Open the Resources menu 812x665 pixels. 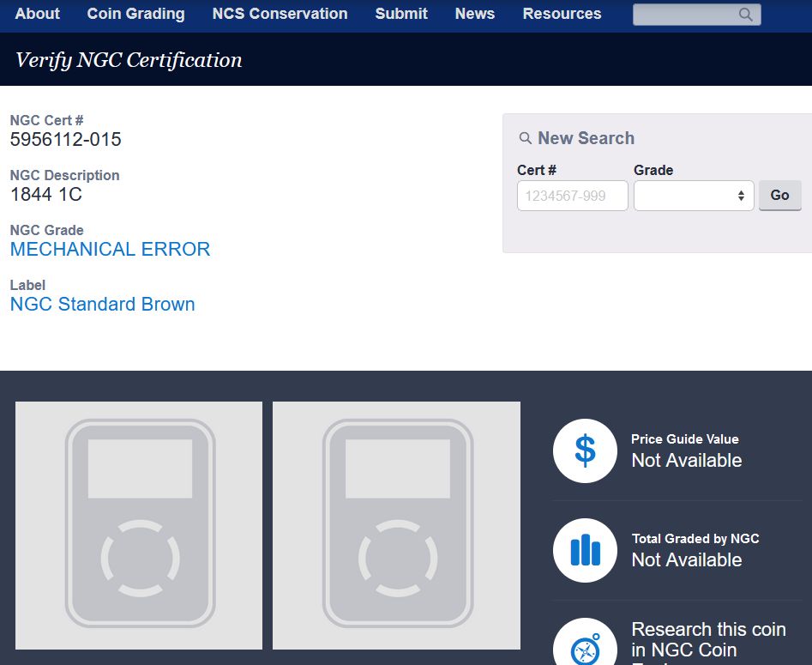(x=562, y=14)
